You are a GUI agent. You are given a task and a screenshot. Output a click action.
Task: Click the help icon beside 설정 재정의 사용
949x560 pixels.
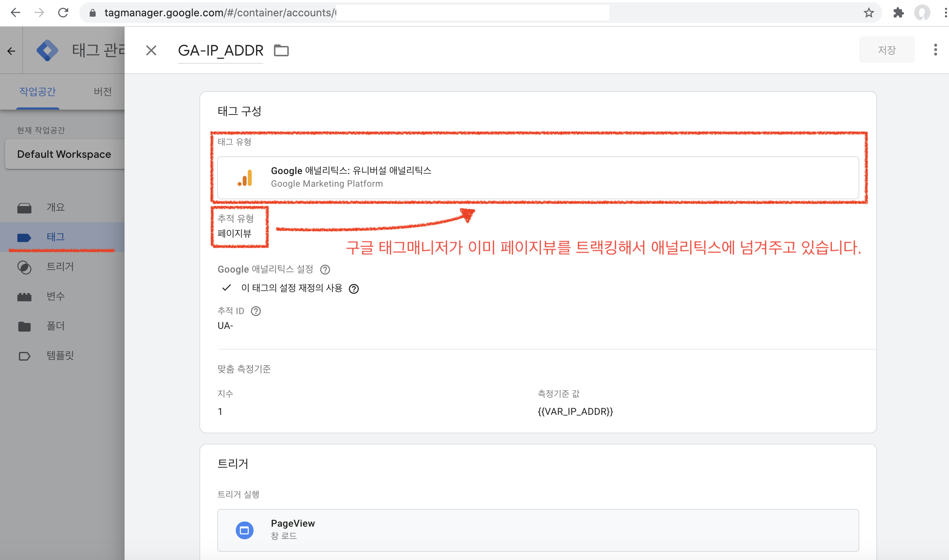(x=354, y=289)
